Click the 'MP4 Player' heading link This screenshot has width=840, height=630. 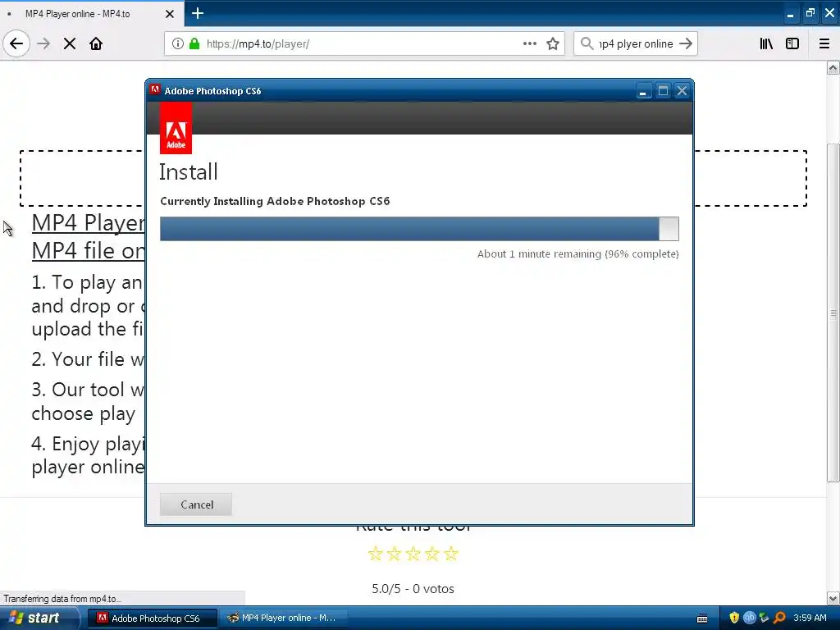(x=88, y=223)
